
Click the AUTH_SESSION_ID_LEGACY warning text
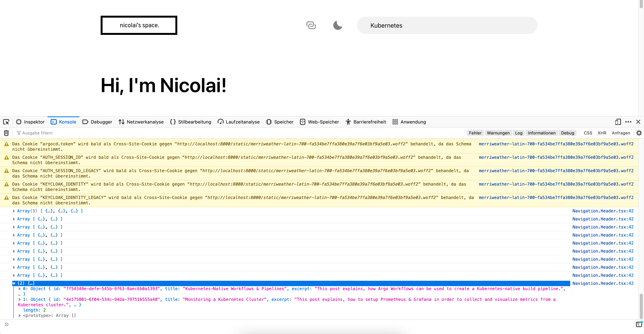(240, 173)
